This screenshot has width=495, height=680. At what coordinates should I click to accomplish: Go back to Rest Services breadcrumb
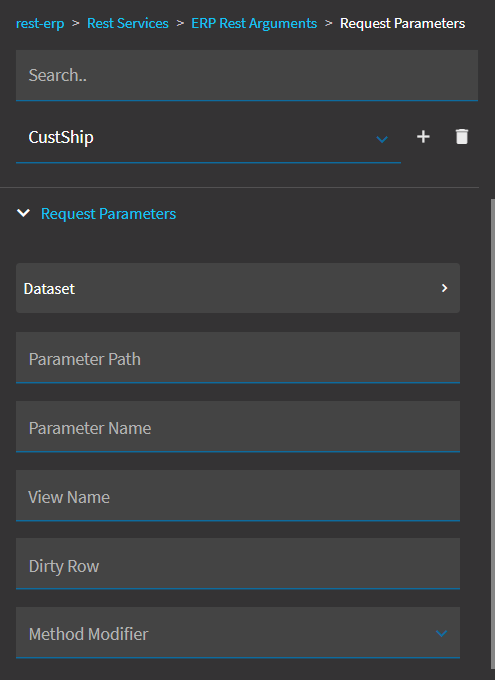pos(128,23)
